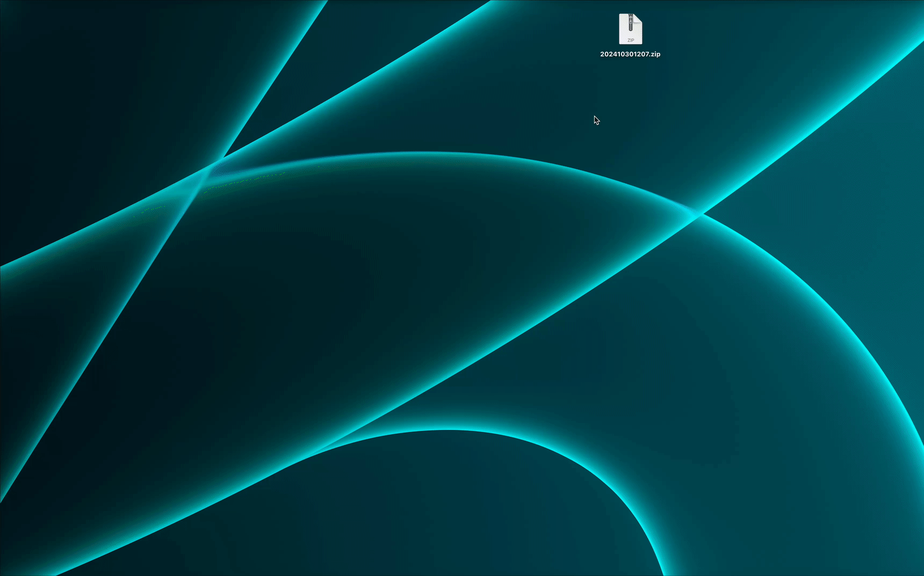Click the 202410301207.zip filename label
Viewport: 924px width, 576px height.
(630, 54)
